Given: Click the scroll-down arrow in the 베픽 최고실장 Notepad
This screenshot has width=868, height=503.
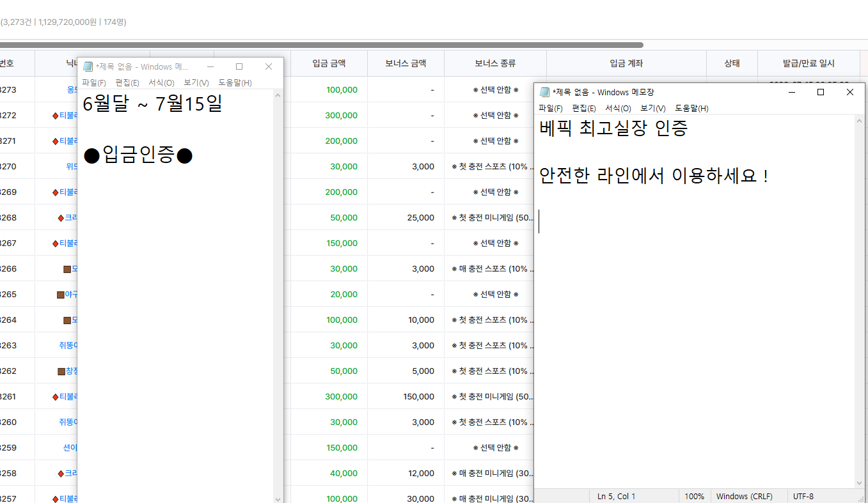Looking at the screenshot, I should (x=859, y=483).
